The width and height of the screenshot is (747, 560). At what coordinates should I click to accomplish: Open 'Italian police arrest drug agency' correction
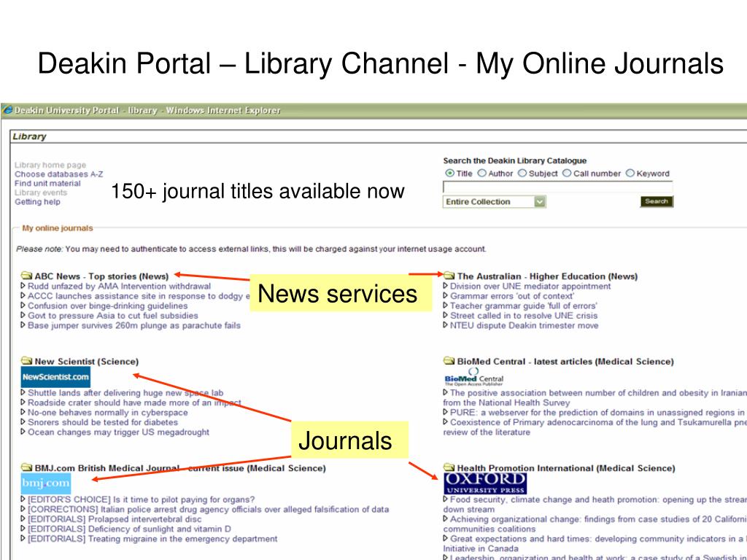(208, 510)
